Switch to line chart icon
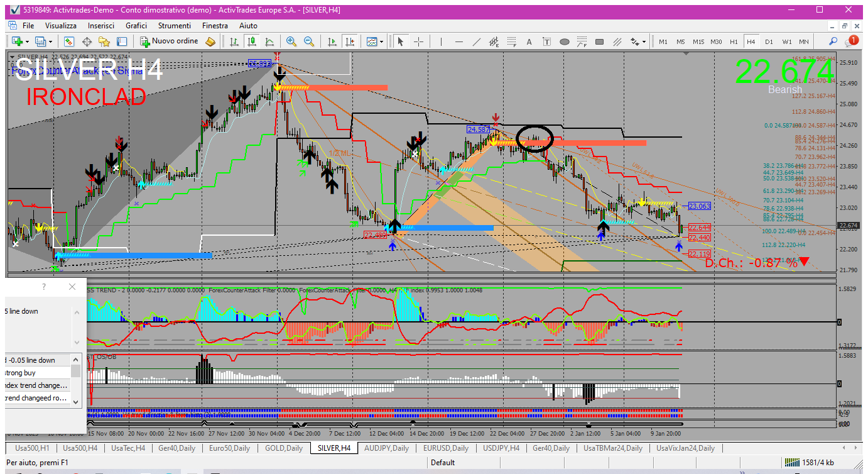Viewport: 868px width, 474px height. (x=269, y=41)
